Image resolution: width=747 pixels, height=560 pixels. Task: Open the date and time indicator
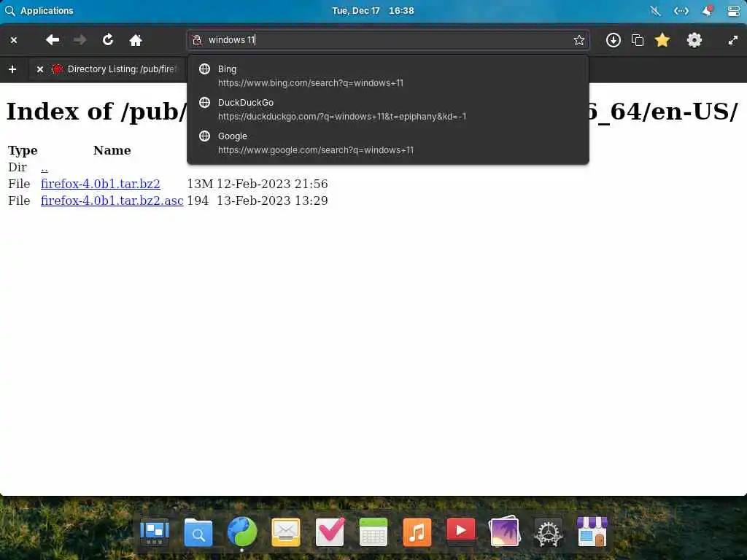[x=373, y=10]
